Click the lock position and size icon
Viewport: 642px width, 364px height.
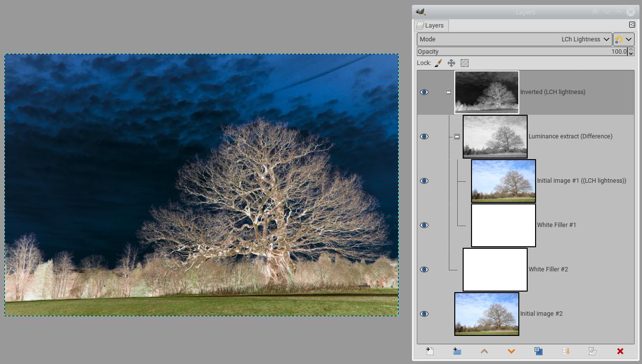451,63
